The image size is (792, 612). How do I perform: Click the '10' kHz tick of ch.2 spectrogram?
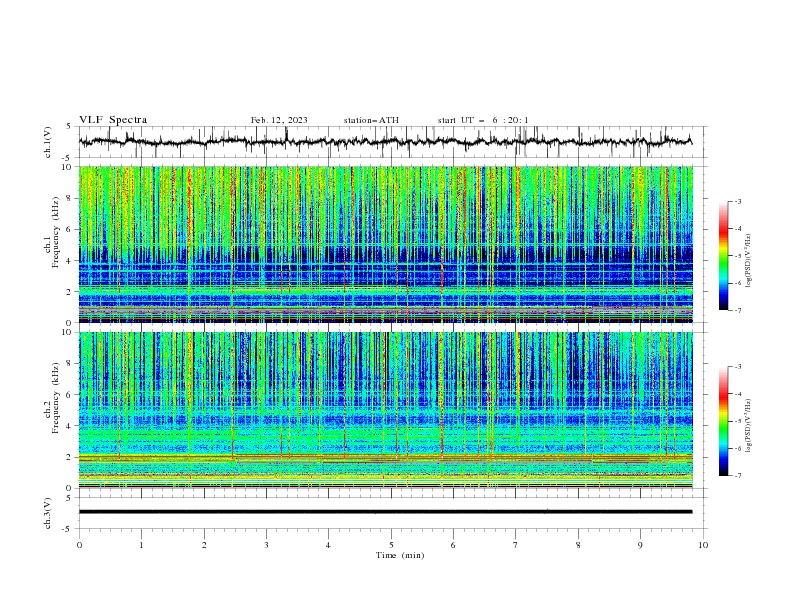pos(69,332)
